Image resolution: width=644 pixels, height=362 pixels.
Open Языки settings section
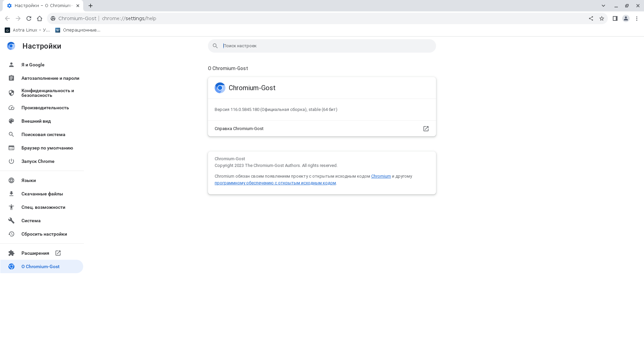click(42, 180)
